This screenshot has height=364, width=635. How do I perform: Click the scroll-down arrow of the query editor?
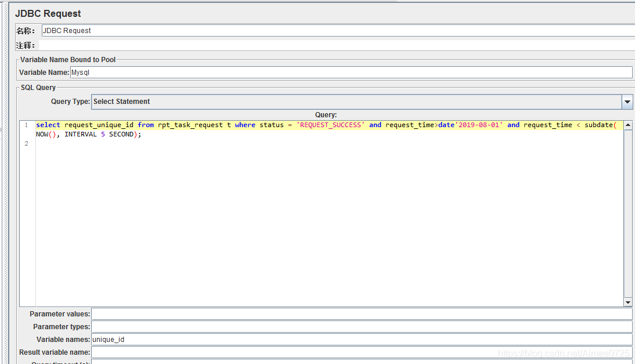[x=627, y=302]
